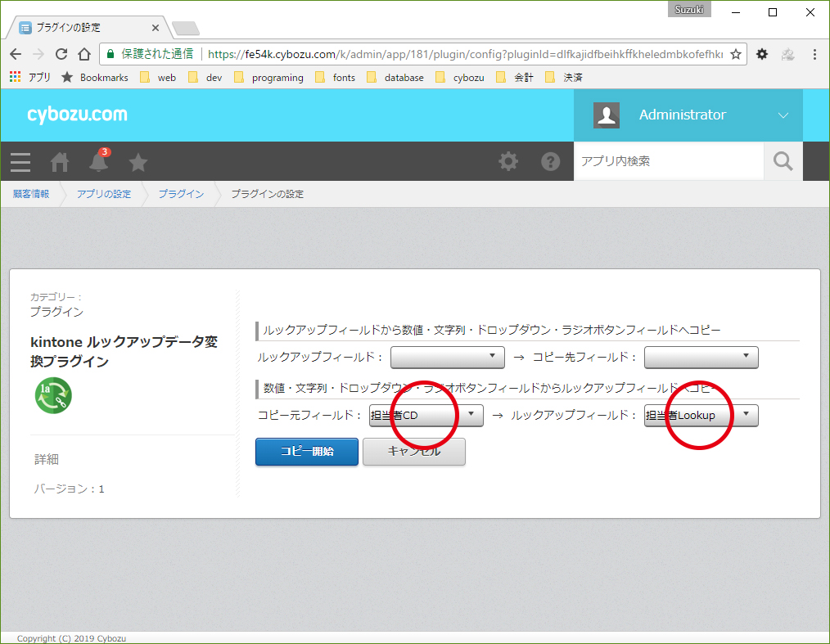Click the Suzuki profile button

click(x=688, y=10)
